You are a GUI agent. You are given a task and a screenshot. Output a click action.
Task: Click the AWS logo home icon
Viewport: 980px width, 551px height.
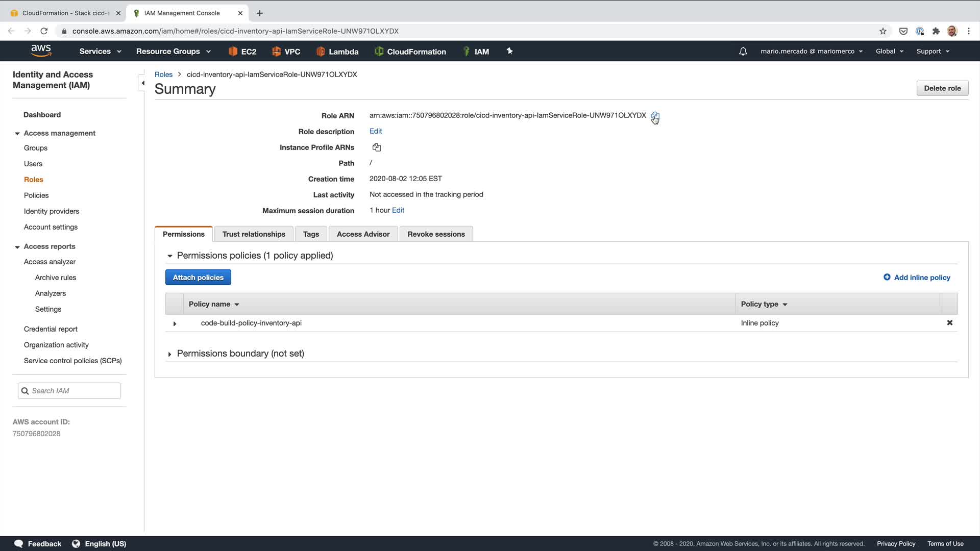tap(41, 51)
